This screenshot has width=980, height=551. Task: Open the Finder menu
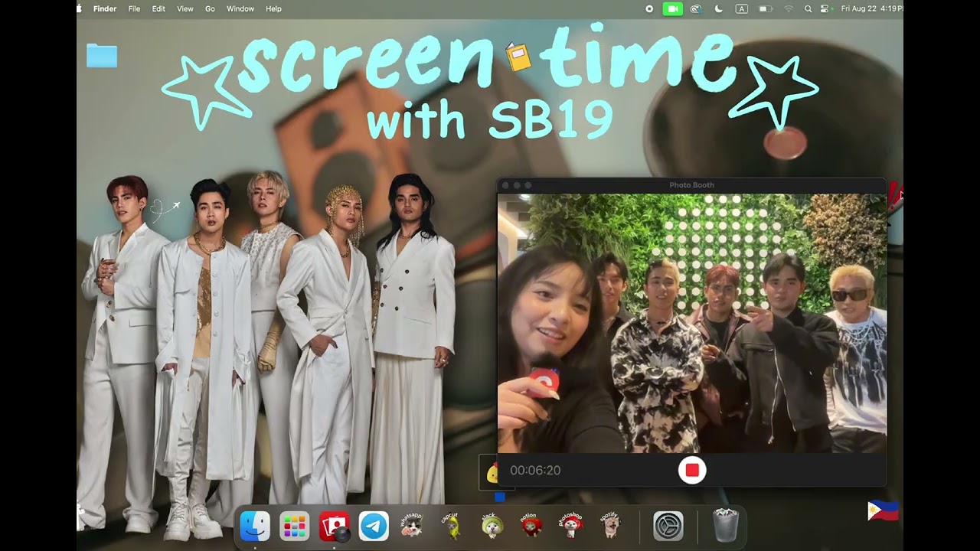105,8
